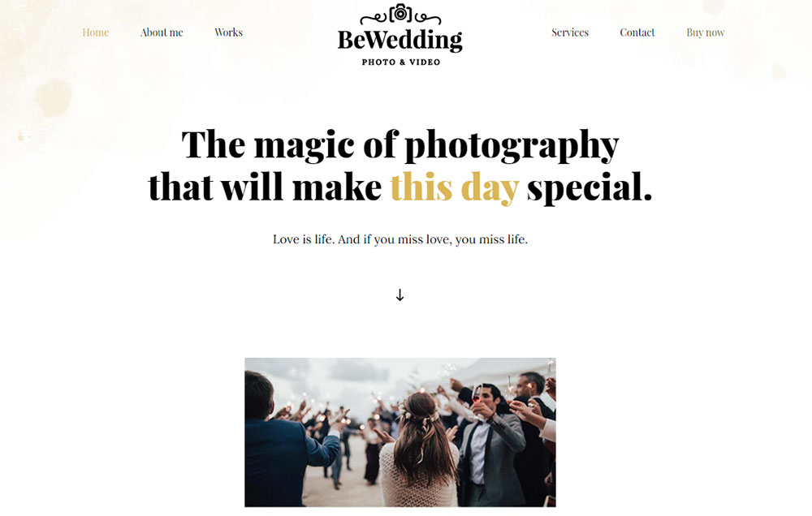Open the wedding celebration photo
Image resolution: width=812 pixels, height=516 pixels.
[400, 432]
